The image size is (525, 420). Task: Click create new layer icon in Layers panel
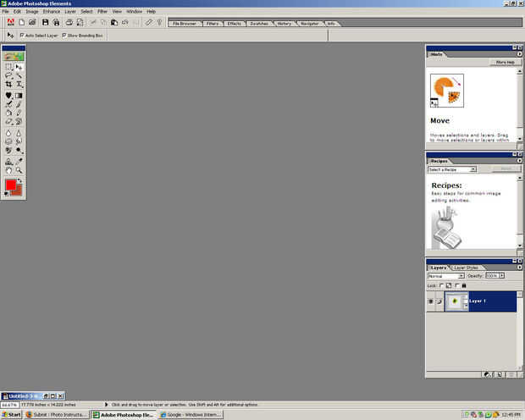pyautogui.click(x=500, y=374)
